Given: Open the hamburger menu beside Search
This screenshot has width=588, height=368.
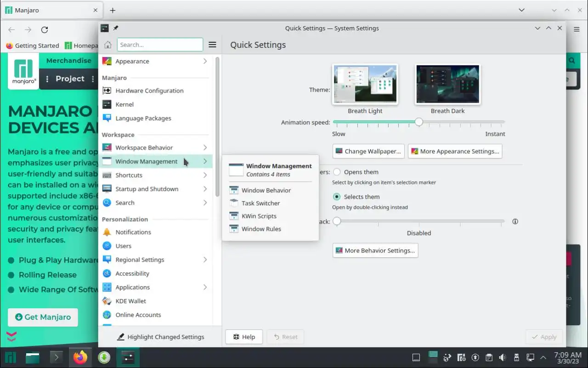Looking at the screenshot, I should [x=212, y=45].
